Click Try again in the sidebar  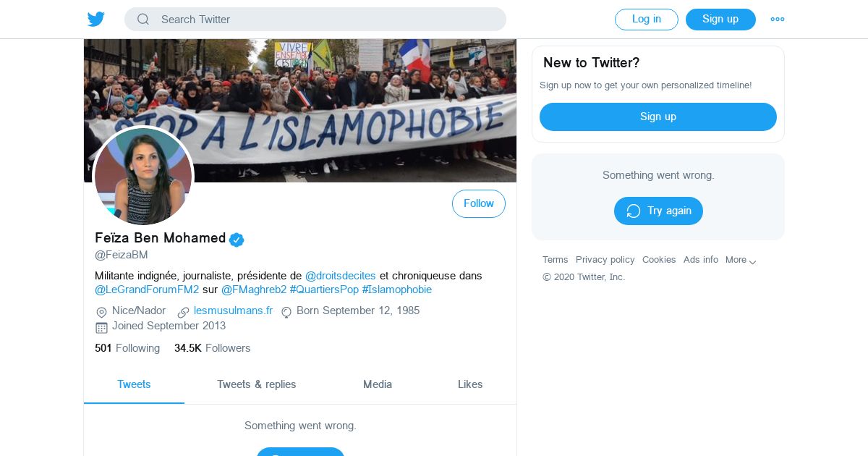click(658, 211)
